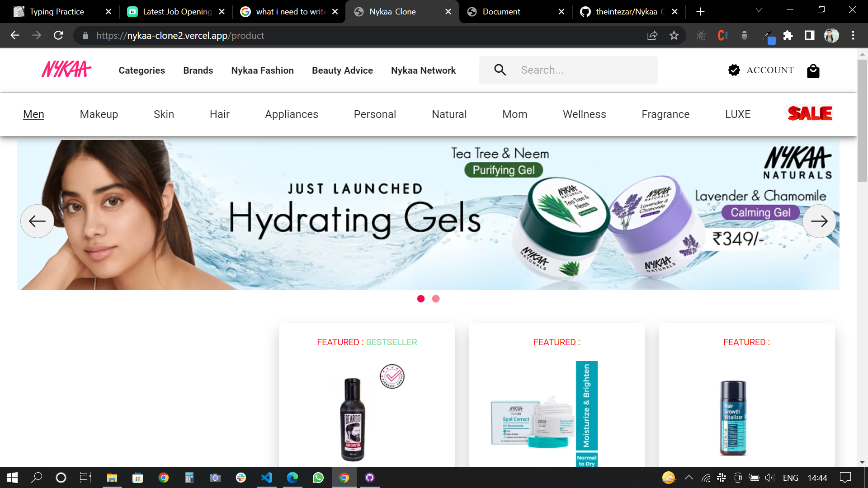Go back using the previous banner arrow
The image size is (868, 488).
(x=37, y=221)
